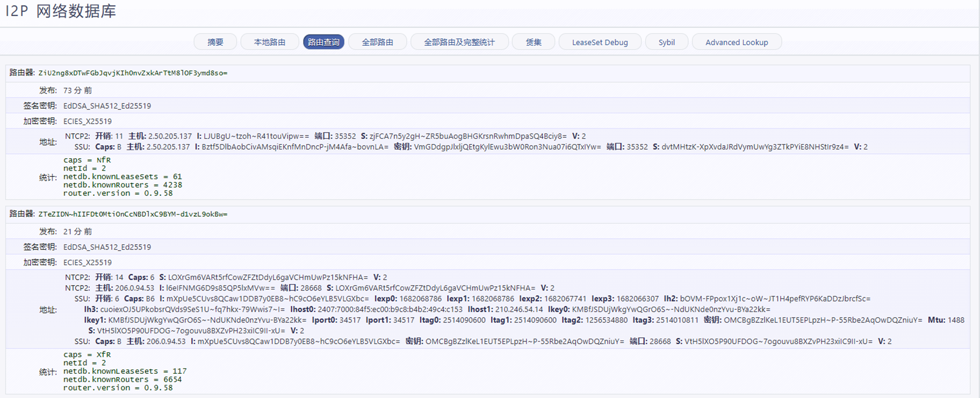Click Ihost1 value 210.246.54.14
Viewport: 980px width, 398px height.
pos(519,309)
